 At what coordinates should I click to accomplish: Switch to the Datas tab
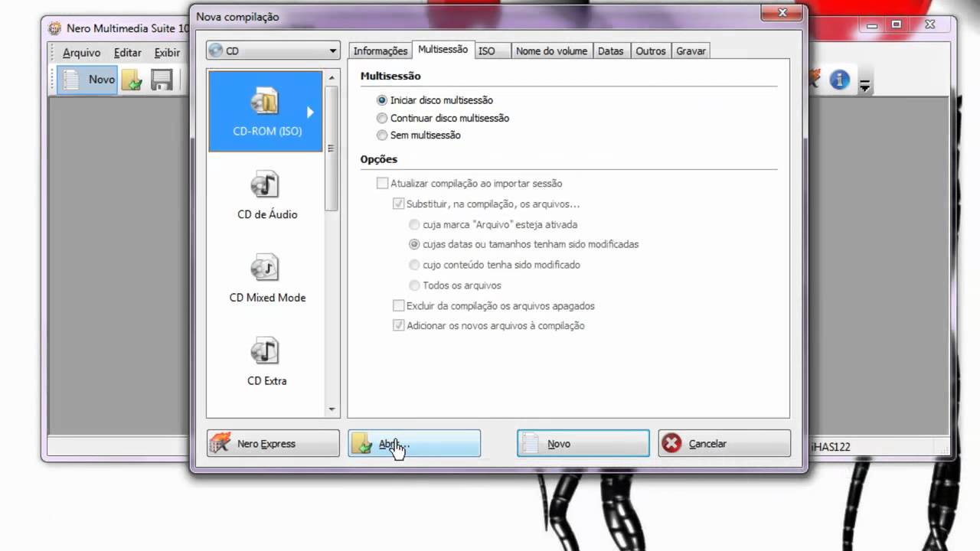tap(611, 51)
